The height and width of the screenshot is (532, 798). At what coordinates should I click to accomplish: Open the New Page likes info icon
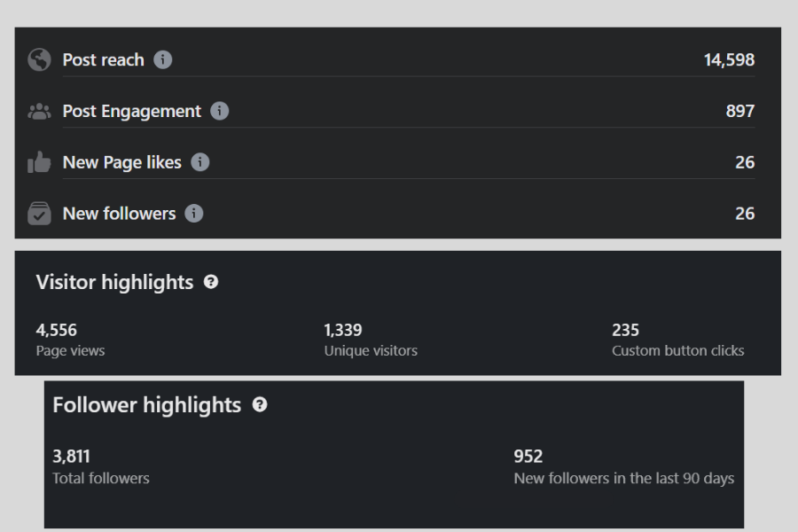(200, 162)
